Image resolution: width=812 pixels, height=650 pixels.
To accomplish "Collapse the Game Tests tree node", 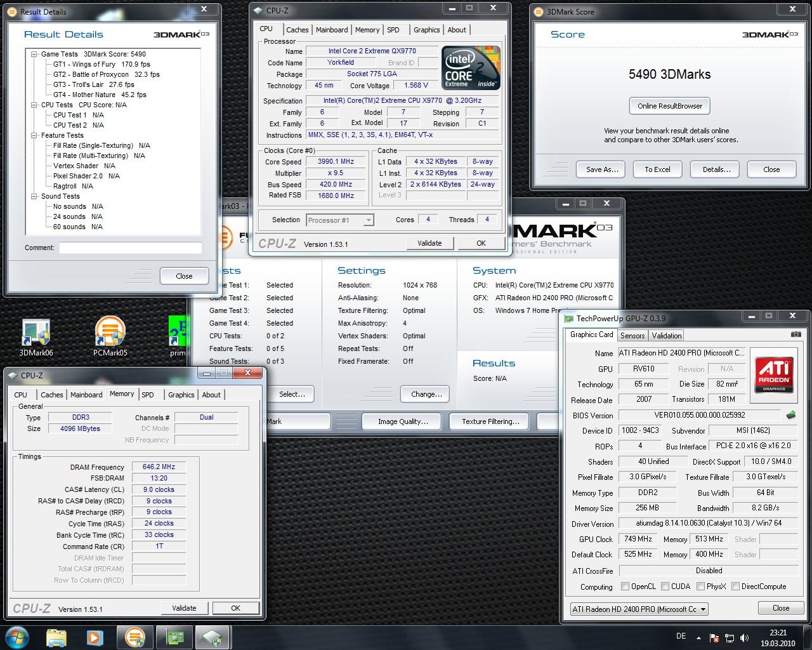I will [x=34, y=54].
